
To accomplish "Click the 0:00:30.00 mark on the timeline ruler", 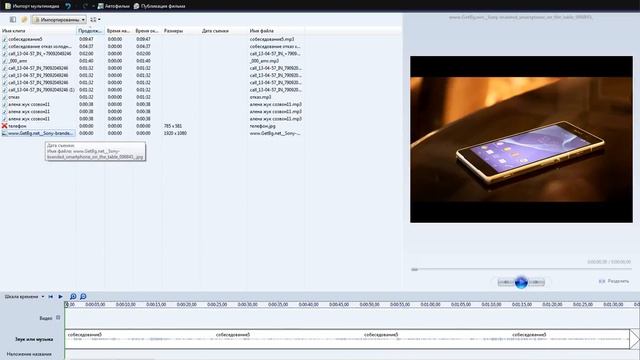I will (x=247, y=304).
